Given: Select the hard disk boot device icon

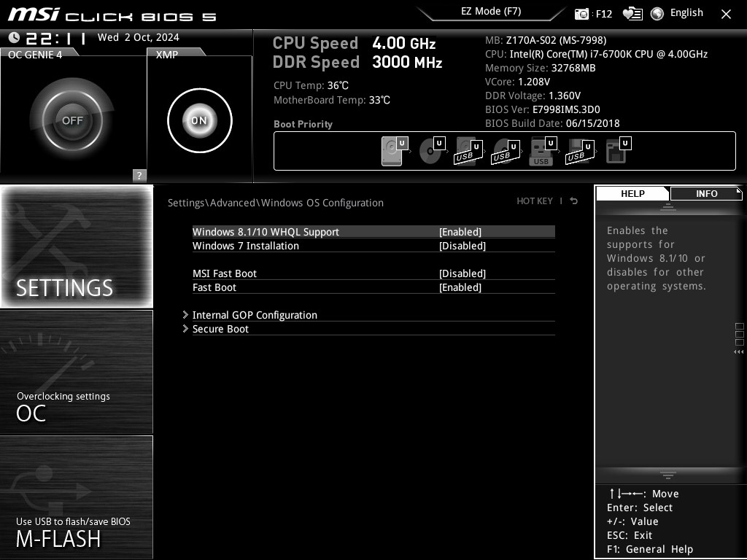Looking at the screenshot, I should click(x=395, y=151).
